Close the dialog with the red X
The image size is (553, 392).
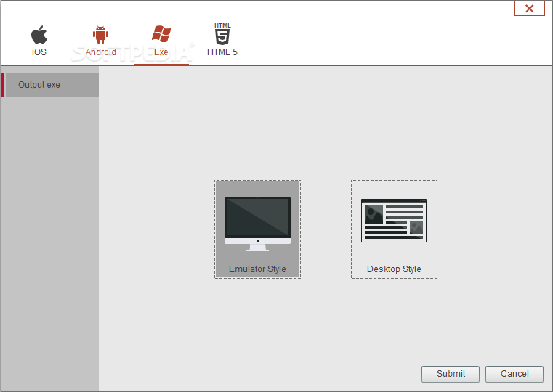[x=529, y=8]
